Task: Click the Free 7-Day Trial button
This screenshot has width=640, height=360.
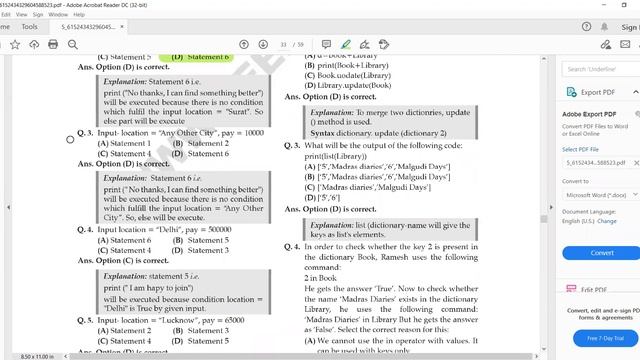Action: (605, 338)
